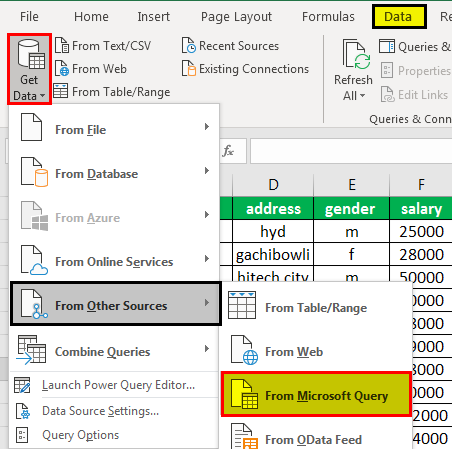Open the Formulas tab
452x449 pixels.
tap(328, 16)
